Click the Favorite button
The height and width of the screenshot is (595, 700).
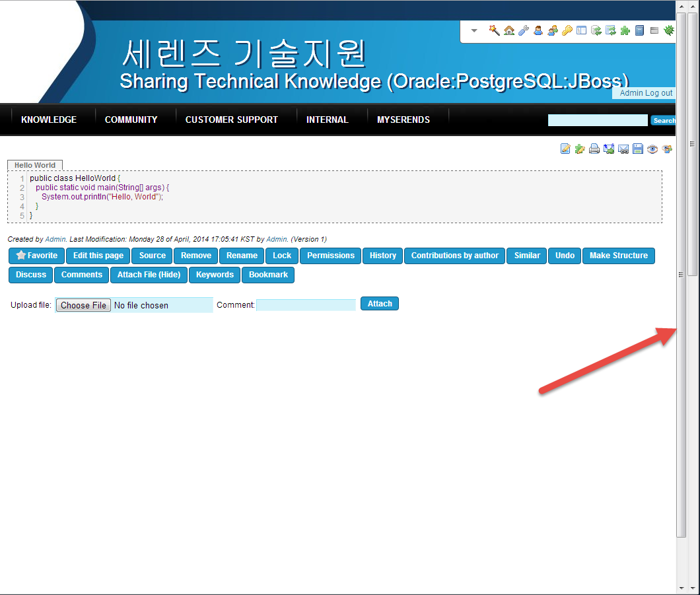pos(36,256)
